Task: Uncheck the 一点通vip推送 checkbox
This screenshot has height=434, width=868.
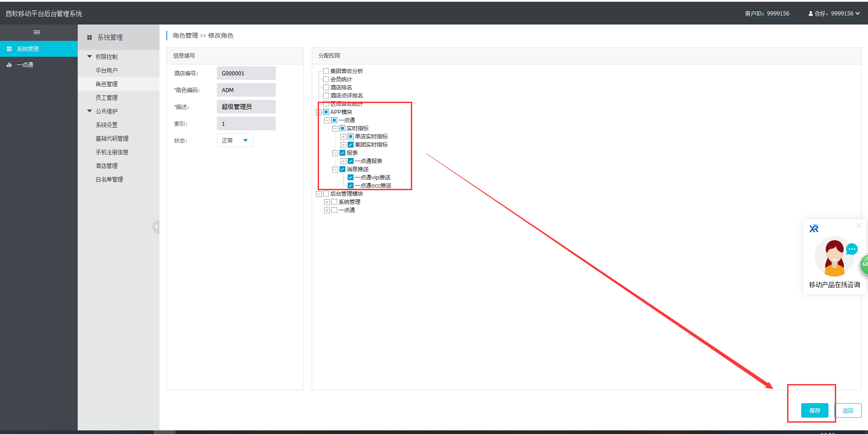Action: [350, 178]
